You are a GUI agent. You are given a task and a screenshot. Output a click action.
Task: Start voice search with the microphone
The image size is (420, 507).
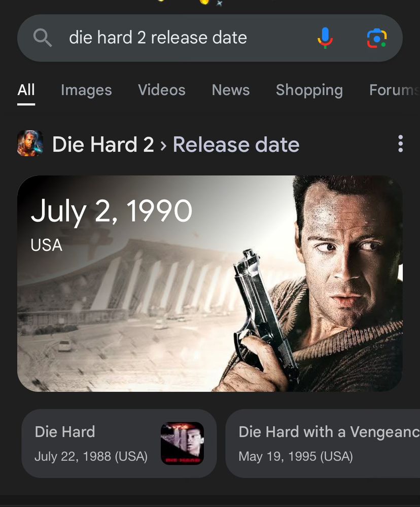[325, 38]
